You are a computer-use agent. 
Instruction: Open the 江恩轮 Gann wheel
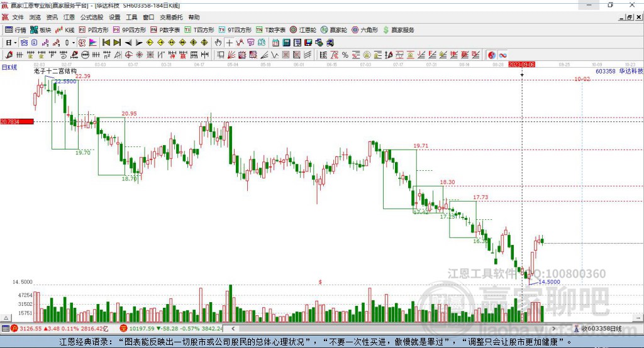click(303, 30)
